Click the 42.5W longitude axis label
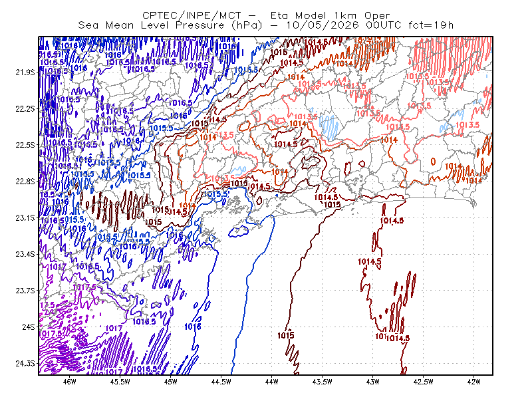The height and width of the screenshot is (411, 532). 423,382
